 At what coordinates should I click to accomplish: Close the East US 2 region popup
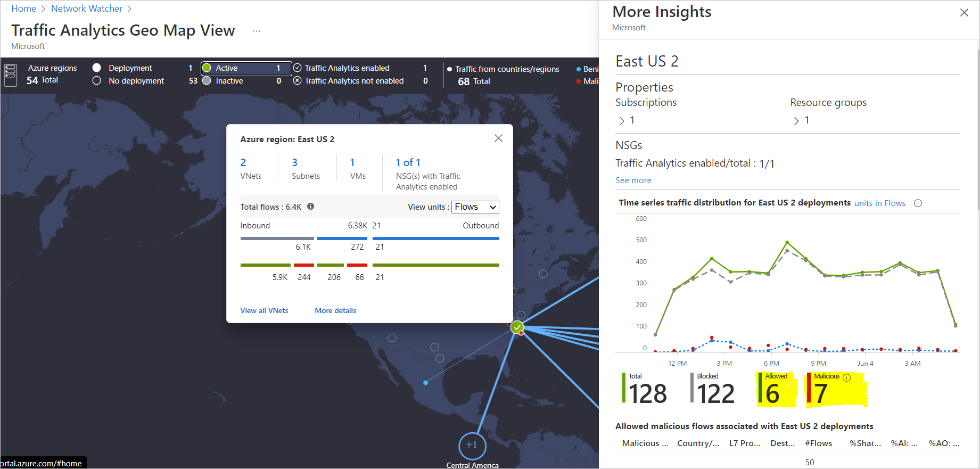tap(498, 138)
